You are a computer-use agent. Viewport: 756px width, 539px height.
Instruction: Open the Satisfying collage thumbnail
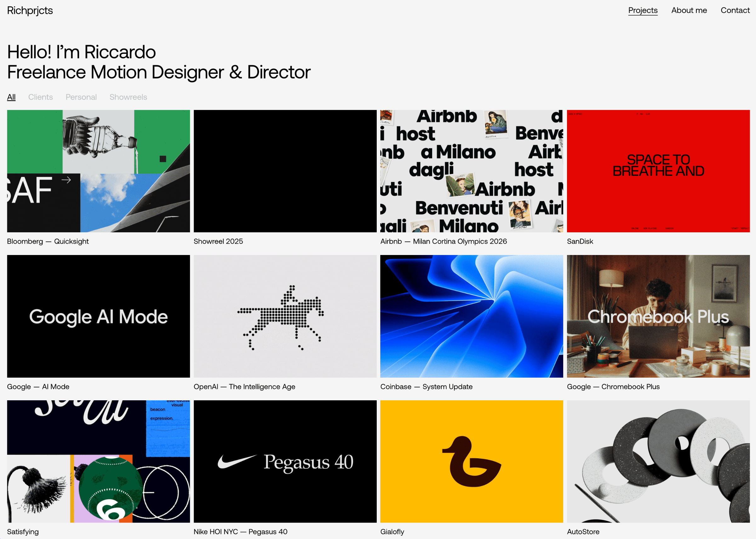point(99,461)
